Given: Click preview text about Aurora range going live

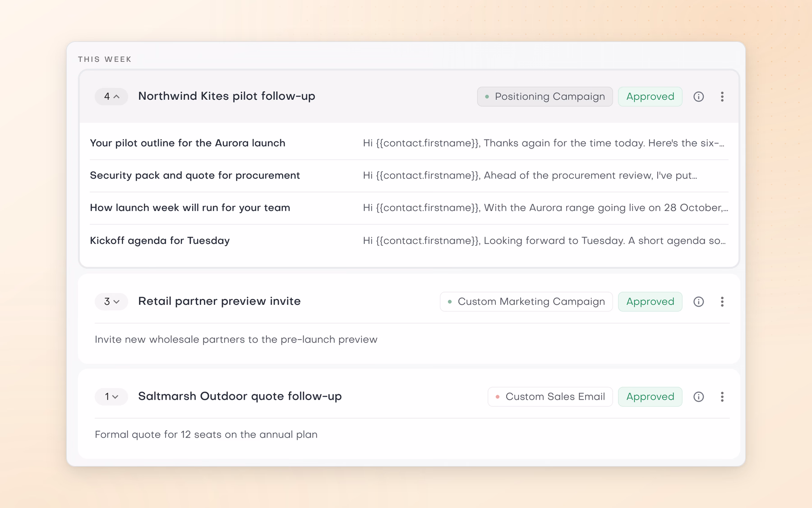Looking at the screenshot, I should (x=545, y=208).
